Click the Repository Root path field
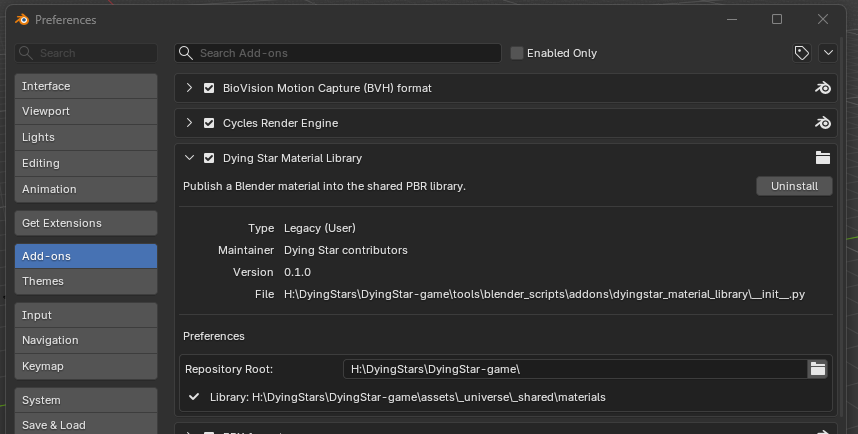The width and height of the screenshot is (858, 434). point(575,369)
